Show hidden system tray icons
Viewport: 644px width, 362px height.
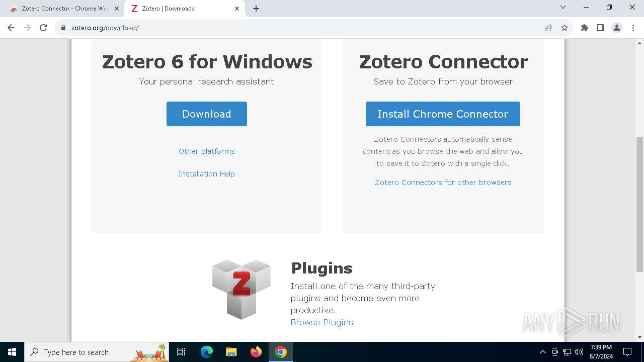click(542, 352)
